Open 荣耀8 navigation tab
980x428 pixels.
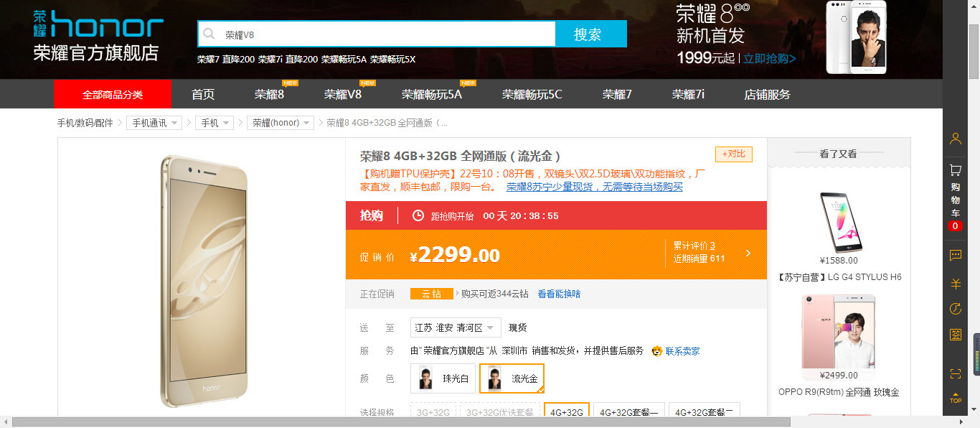[269, 94]
